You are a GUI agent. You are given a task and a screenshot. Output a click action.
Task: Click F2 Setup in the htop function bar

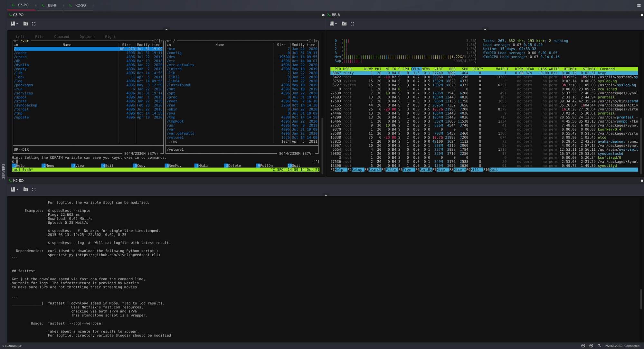[355, 170]
